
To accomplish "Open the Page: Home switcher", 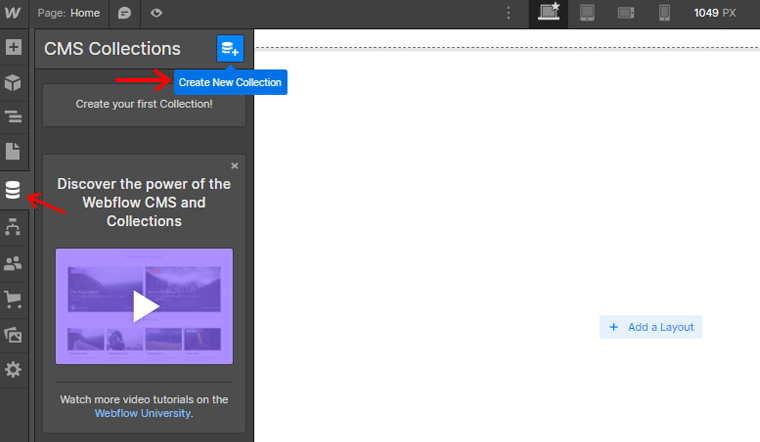I will 71,13.
